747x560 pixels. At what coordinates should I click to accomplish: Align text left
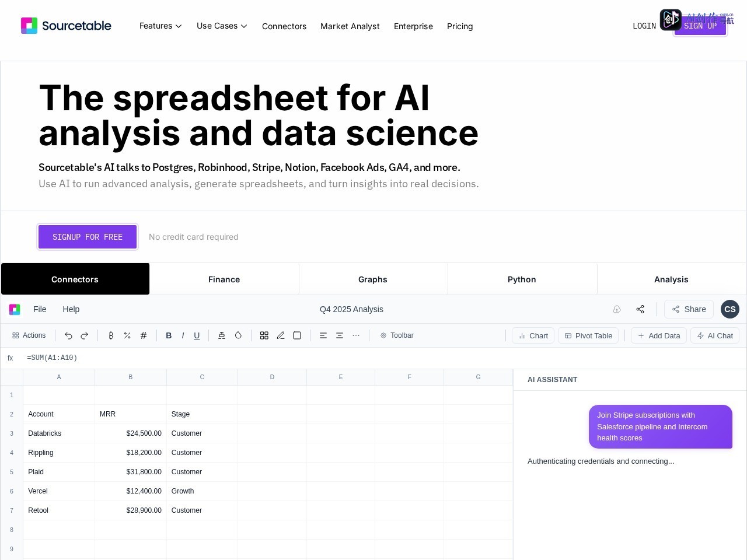[323, 335]
